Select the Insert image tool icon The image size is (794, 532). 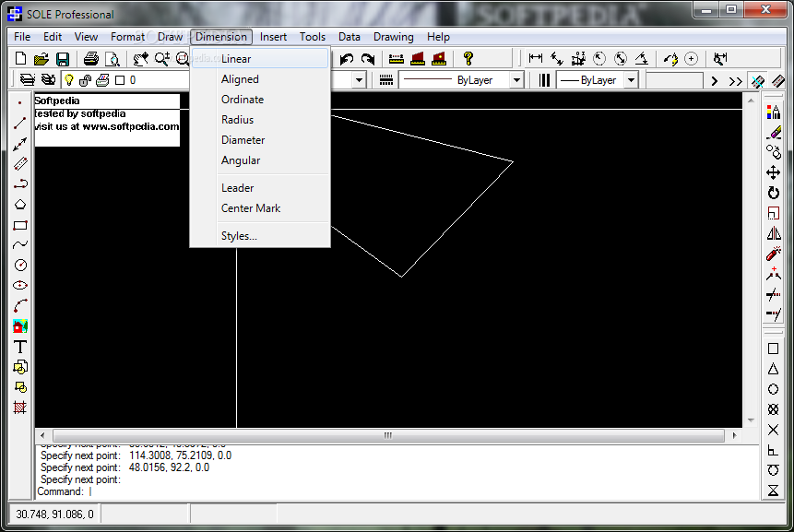pyautogui.click(x=19, y=326)
